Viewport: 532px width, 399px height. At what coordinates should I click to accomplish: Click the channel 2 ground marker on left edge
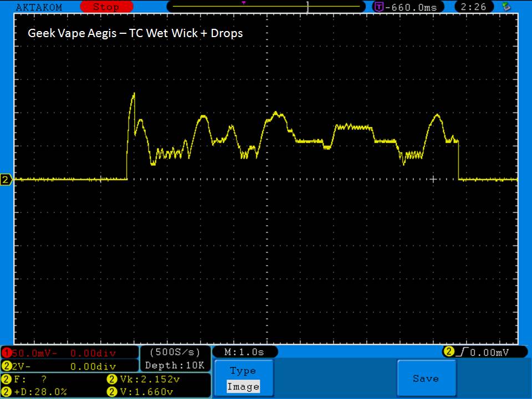tap(7, 180)
